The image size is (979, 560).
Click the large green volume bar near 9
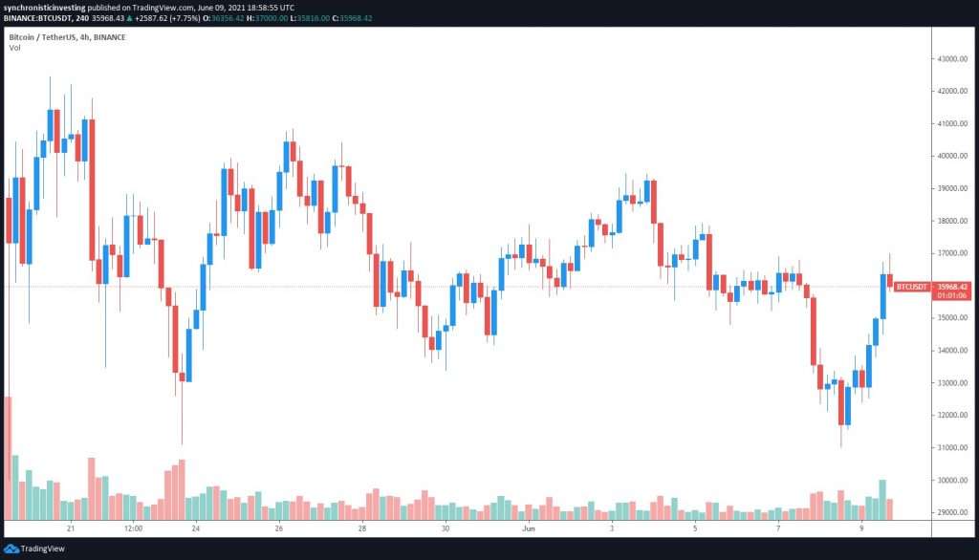tap(882, 500)
